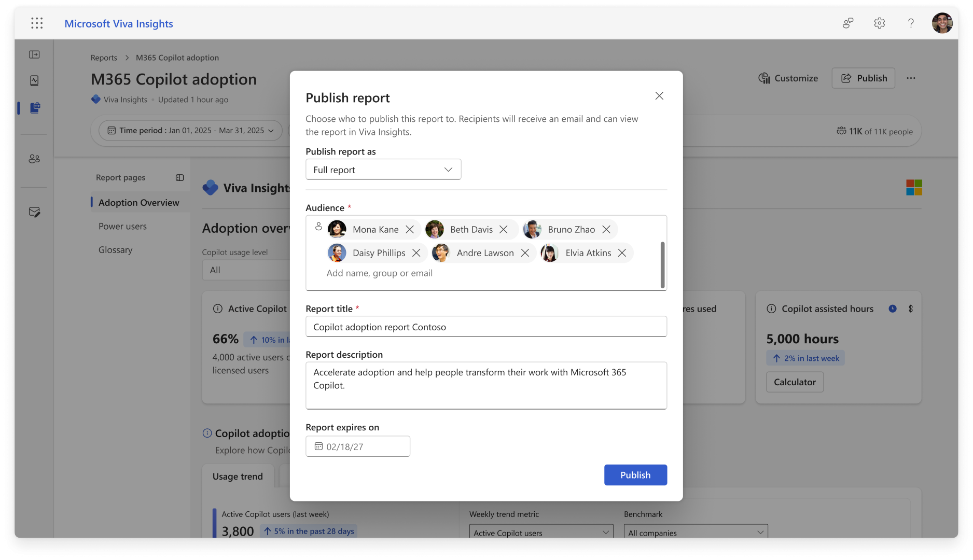This screenshot has height=560, width=973.
Task: Open the analytics chart sidebar icon
Action: 34,80
